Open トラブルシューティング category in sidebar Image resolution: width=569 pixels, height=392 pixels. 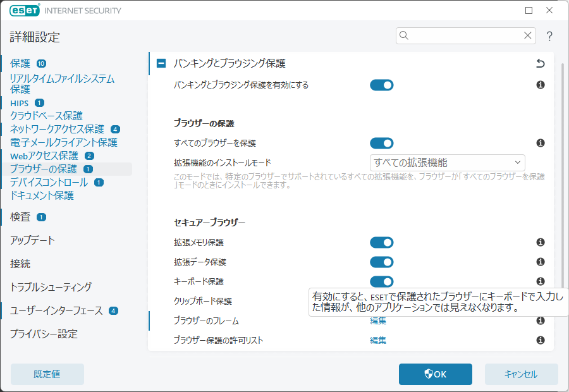pos(51,287)
